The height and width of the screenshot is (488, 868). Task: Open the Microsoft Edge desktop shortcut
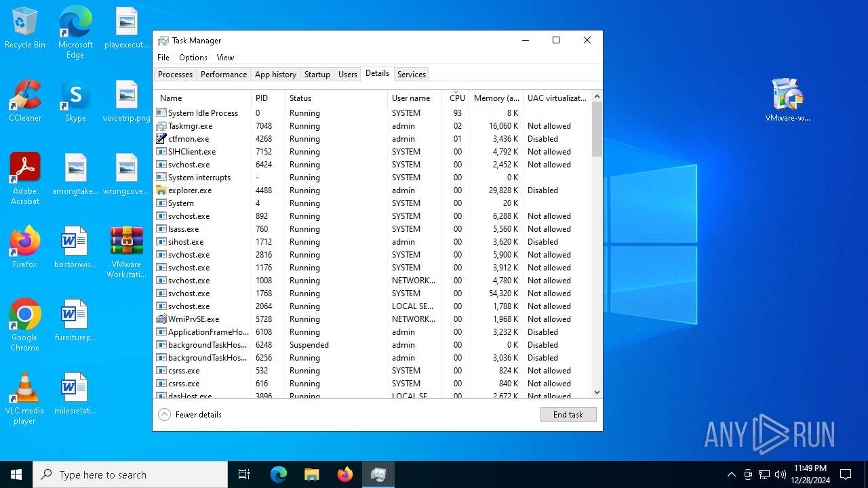tap(75, 32)
